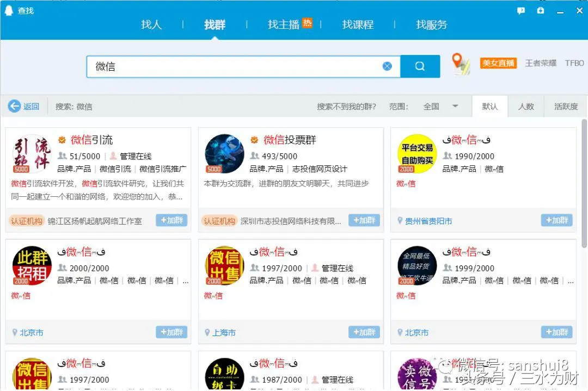Join the 微信投票群 group with +加群
Image resolution: width=588 pixels, height=391 pixels.
(x=364, y=220)
